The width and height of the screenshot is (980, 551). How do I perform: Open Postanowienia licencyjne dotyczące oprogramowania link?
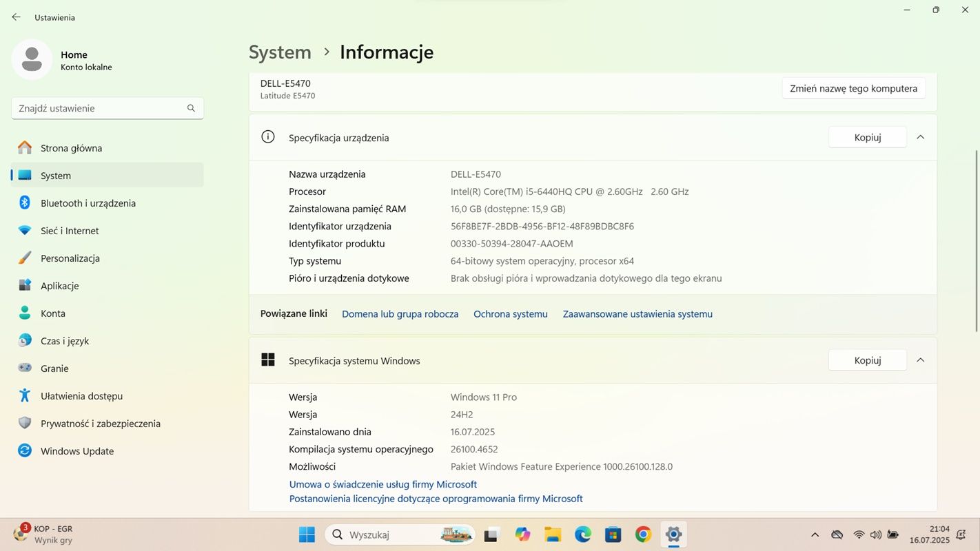point(436,499)
